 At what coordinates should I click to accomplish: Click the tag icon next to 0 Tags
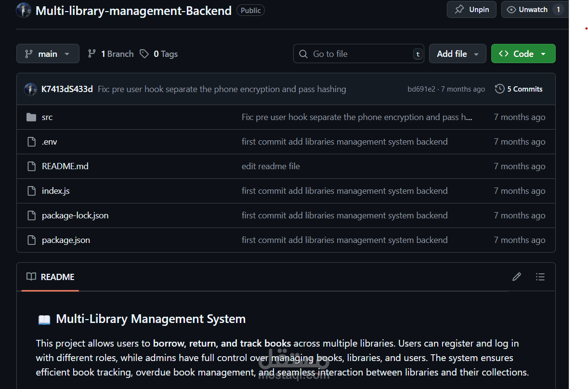pos(144,54)
